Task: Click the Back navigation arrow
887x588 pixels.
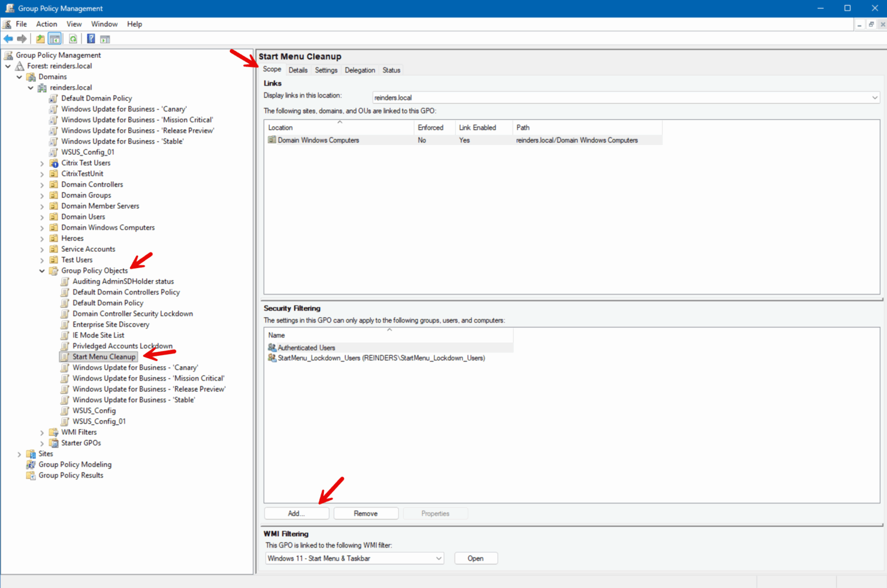Action: pyautogui.click(x=8, y=38)
